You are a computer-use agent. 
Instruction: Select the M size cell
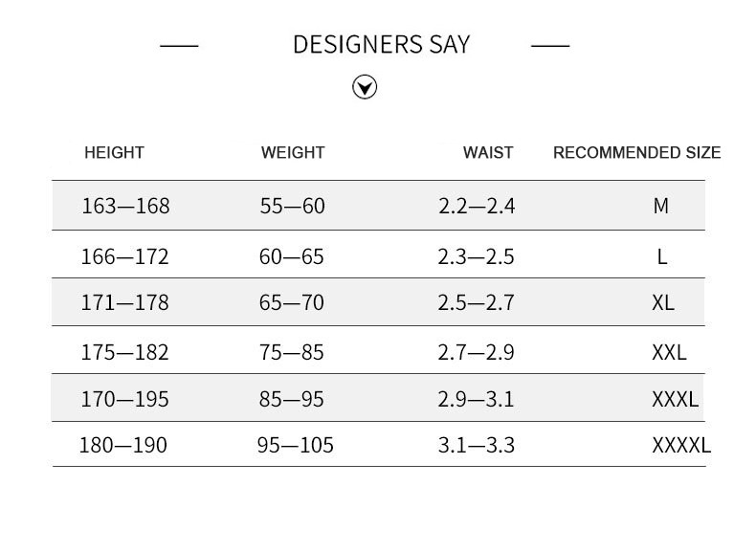[661, 206]
